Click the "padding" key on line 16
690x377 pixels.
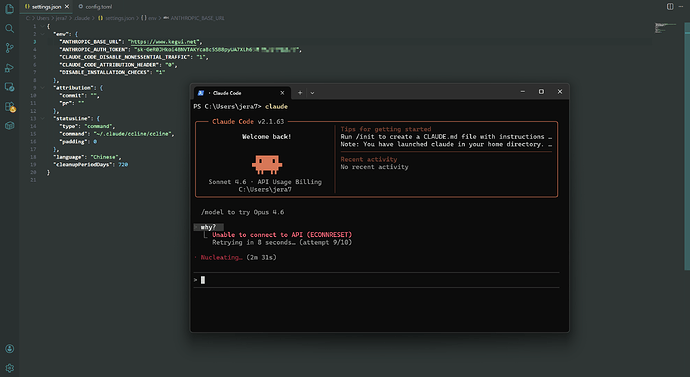point(73,142)
